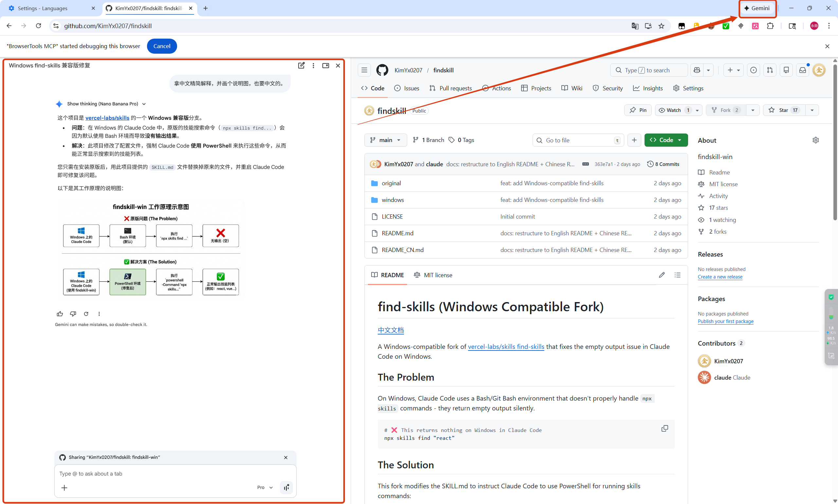Open repository About settings gear
Image resolution: width=838 pixels, height=504 pixels.
pos(816,140)
